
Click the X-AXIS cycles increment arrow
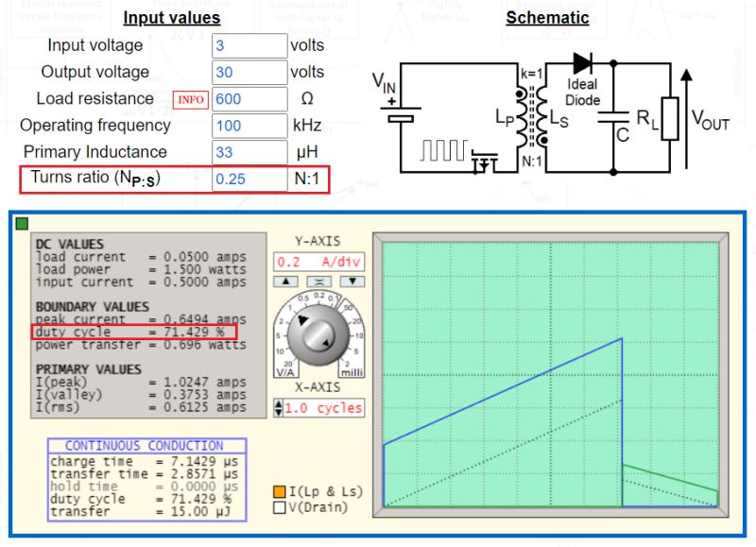tap(279, 404)
